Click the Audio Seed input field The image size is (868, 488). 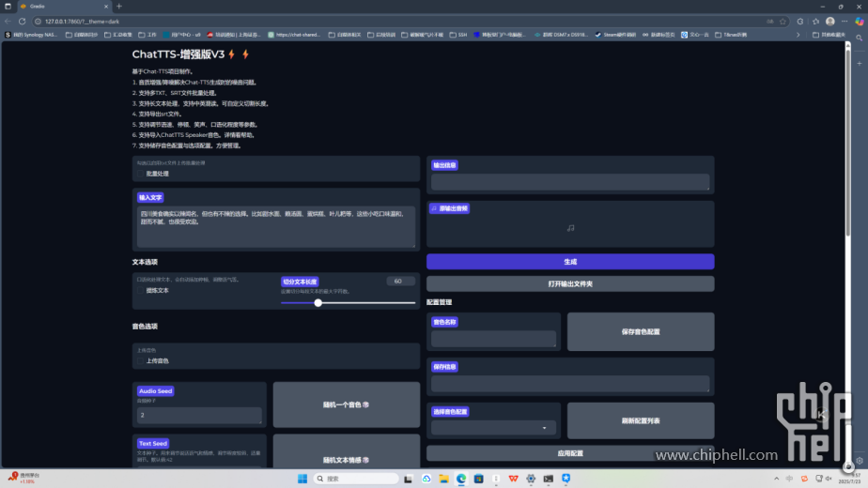tap(199, 415)
